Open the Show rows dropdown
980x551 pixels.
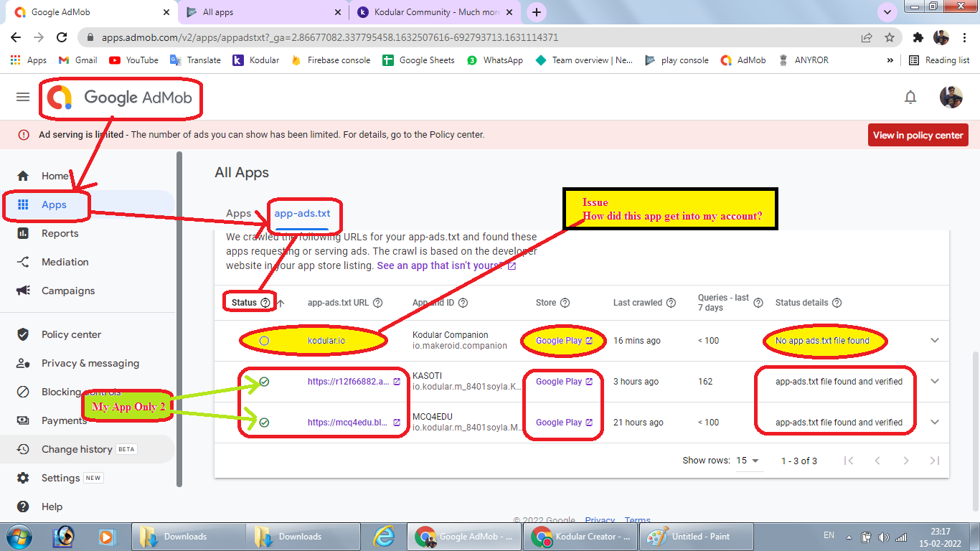[748, 461]
